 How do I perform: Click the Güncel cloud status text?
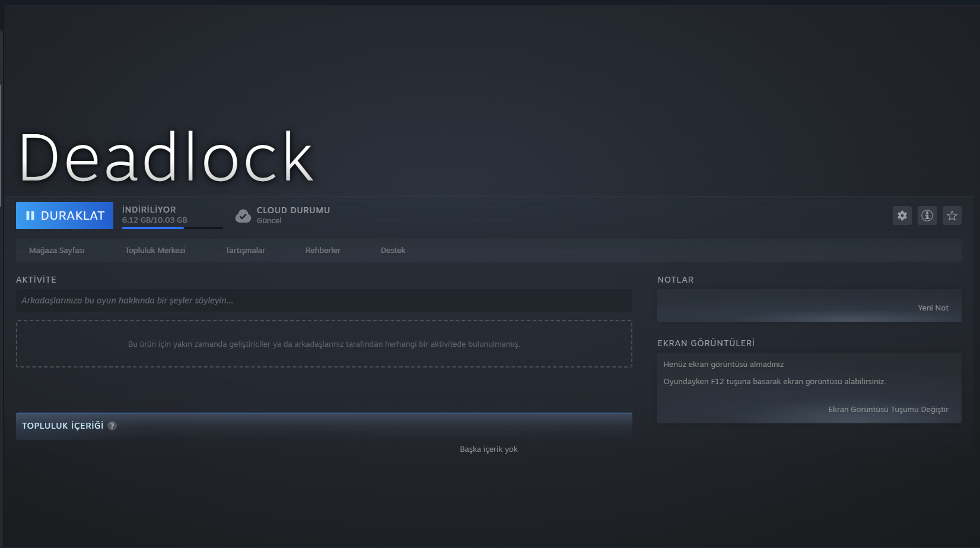tap(269, 221)
